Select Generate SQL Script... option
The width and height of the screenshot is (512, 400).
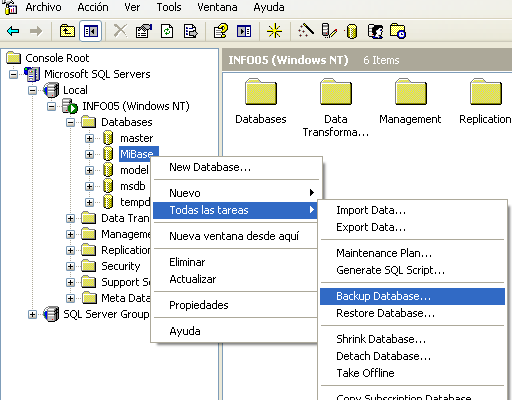coord(412,270)
